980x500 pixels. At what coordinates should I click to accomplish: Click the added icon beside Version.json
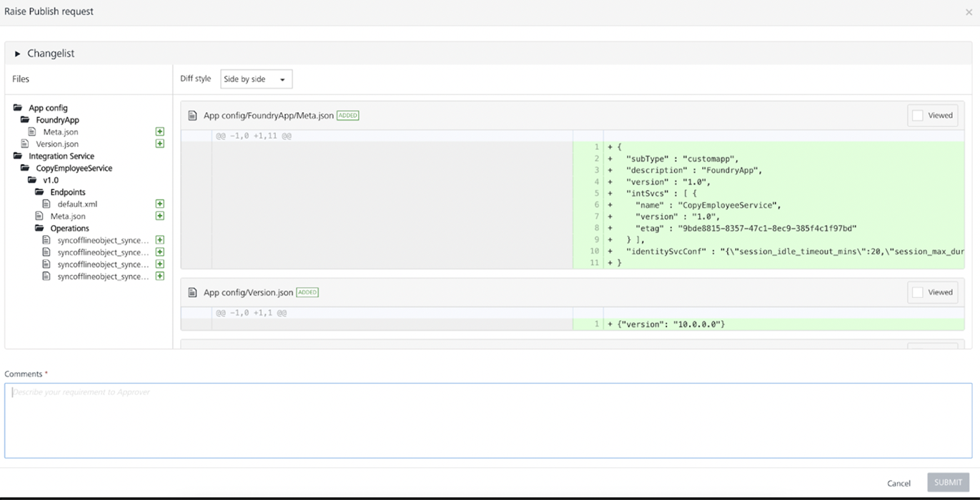pyautogui.click(x=160, y=144)
